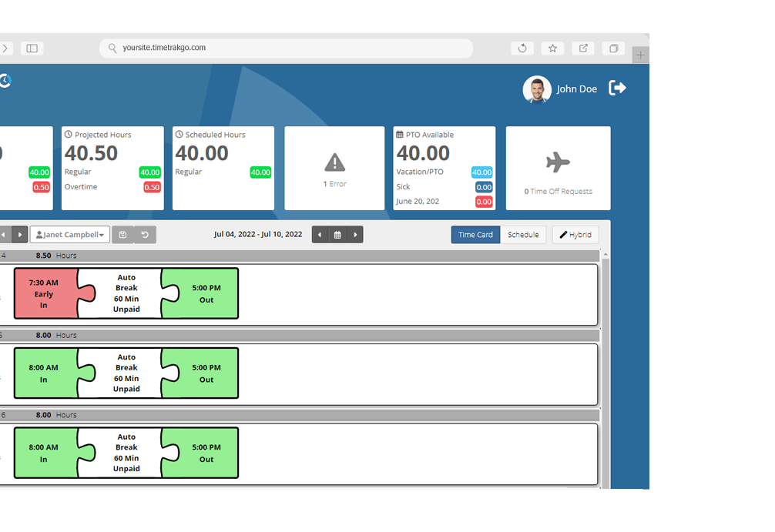Click the 5:00 PM Out punch in the middle row
The height and width of the screenshot is (532, 775).
tap(206, 373)
